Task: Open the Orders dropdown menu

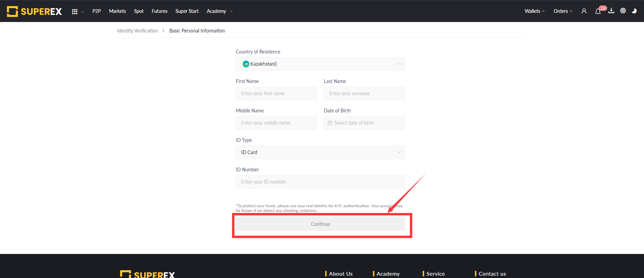Action: pos(563,11)
